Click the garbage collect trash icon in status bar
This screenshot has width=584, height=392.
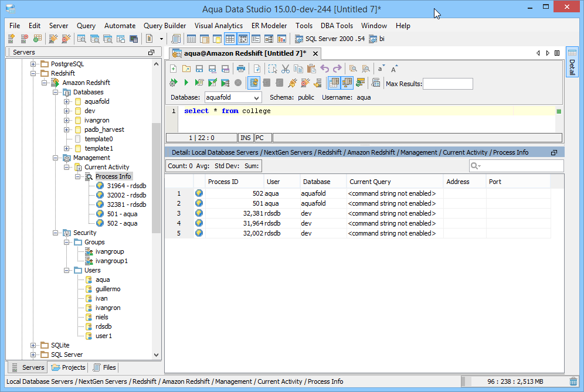pyautogui.click(x=573, y=381)
